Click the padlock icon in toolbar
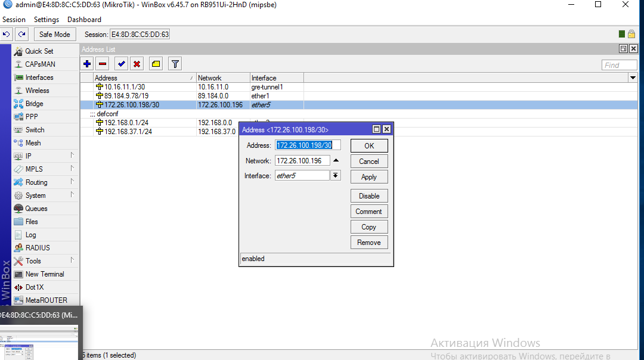This screenshot has width=644, height=360. point(631,35)
